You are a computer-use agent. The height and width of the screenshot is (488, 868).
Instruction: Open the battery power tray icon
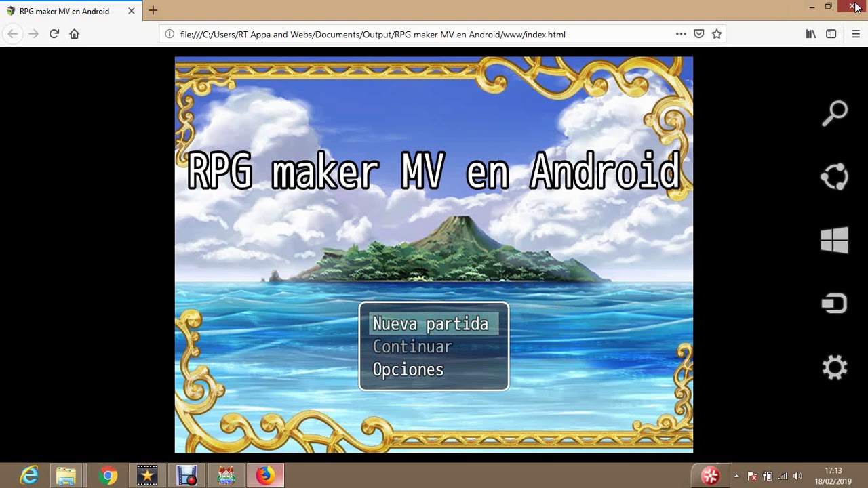[768, 476]
